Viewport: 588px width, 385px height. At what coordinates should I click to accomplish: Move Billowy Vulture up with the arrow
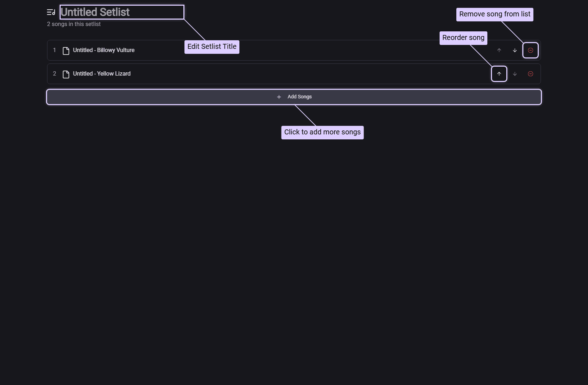[x=499, y=50]
